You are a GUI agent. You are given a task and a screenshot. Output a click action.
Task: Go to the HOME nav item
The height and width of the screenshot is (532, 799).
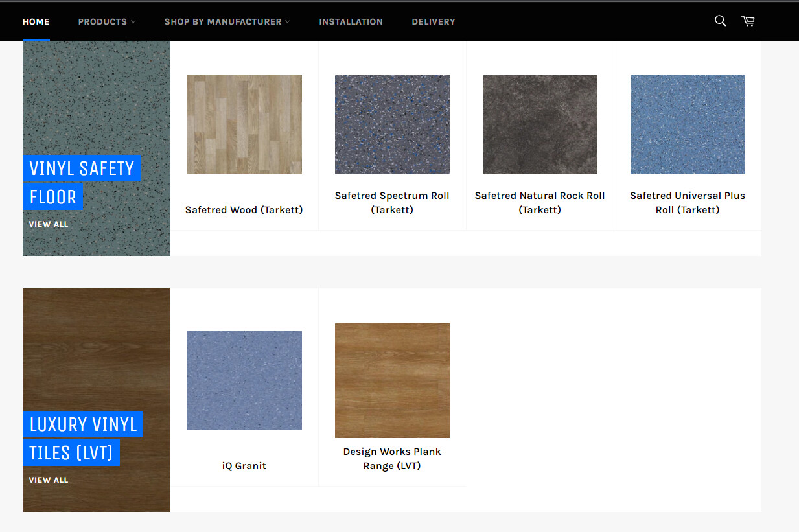[x=36, y=21]
